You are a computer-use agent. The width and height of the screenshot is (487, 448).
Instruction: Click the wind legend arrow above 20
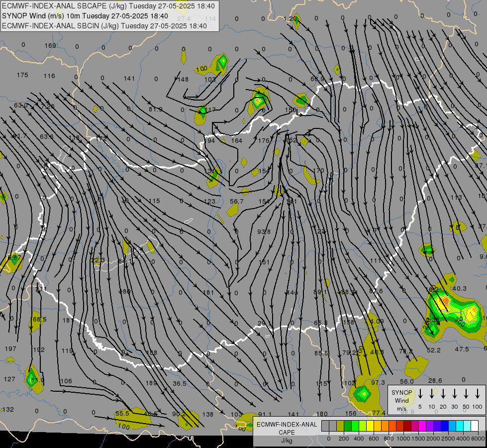[443, 394]
